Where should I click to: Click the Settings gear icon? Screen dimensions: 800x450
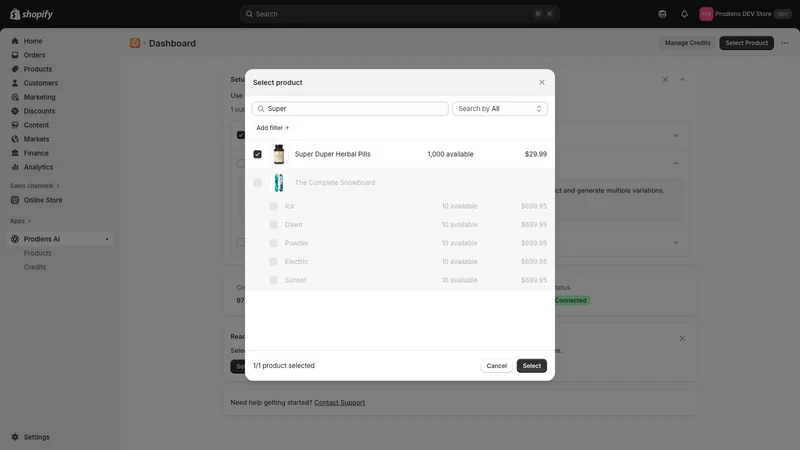point(15,437)
